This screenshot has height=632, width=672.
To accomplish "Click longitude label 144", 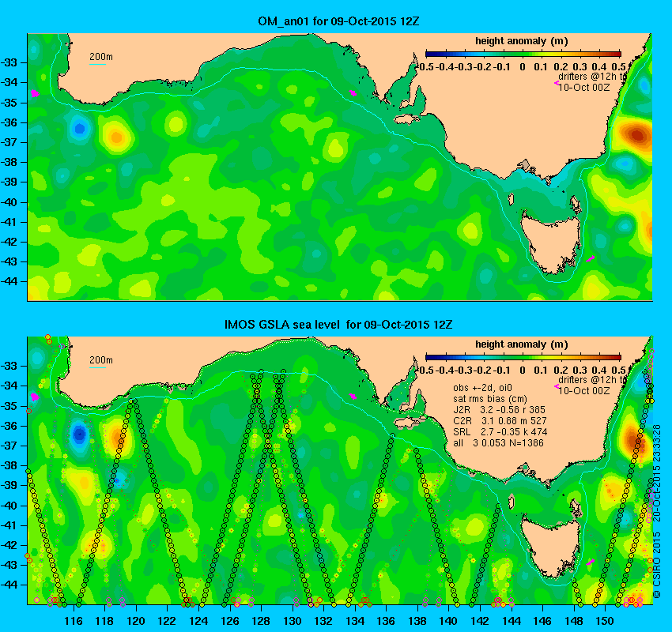I will [512, 620].
